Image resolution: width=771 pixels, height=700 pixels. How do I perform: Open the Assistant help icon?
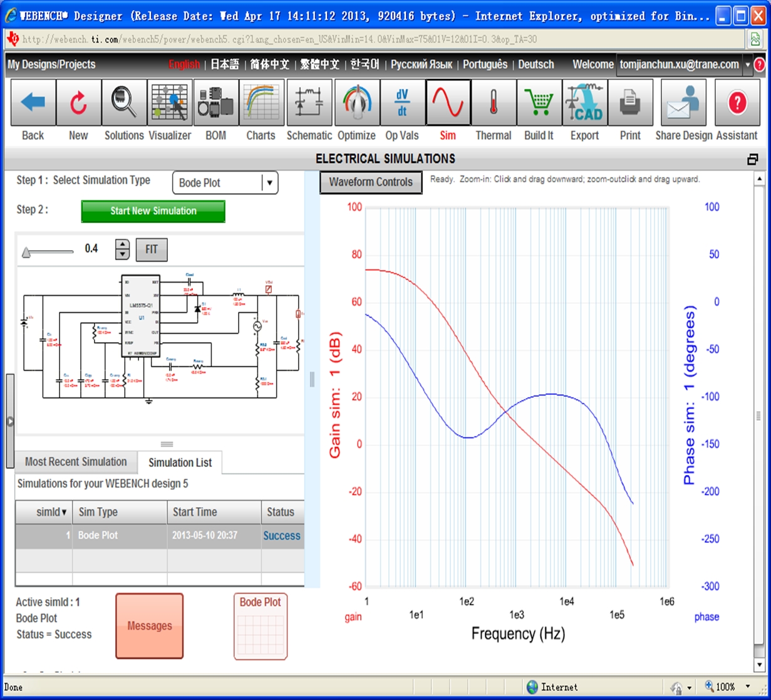coord(737,103)
